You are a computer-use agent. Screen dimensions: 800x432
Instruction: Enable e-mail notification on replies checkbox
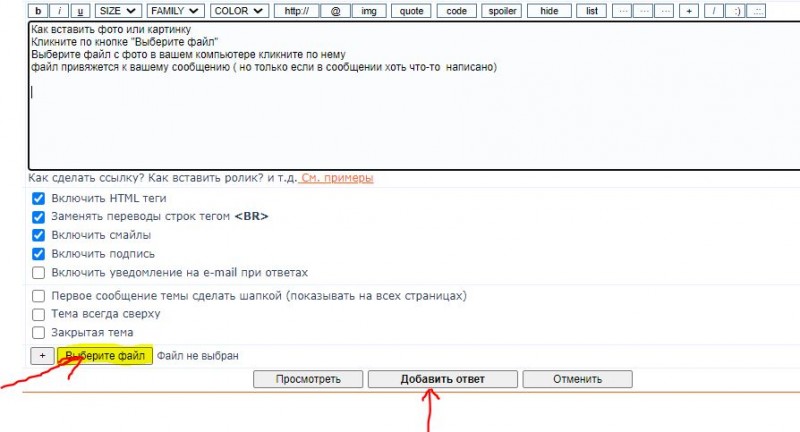point(38,272)
